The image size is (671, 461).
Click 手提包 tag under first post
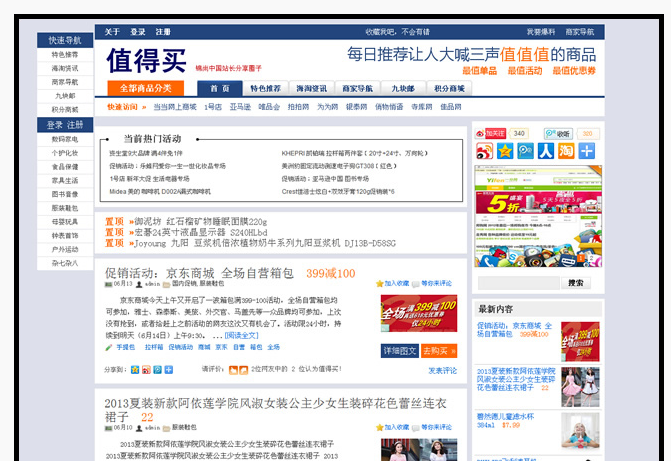coord(125,347)
